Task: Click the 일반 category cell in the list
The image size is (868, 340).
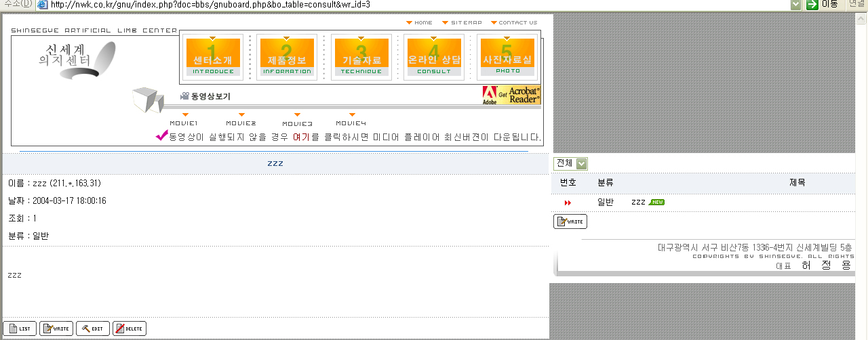Action: click(x=606, y=202)
